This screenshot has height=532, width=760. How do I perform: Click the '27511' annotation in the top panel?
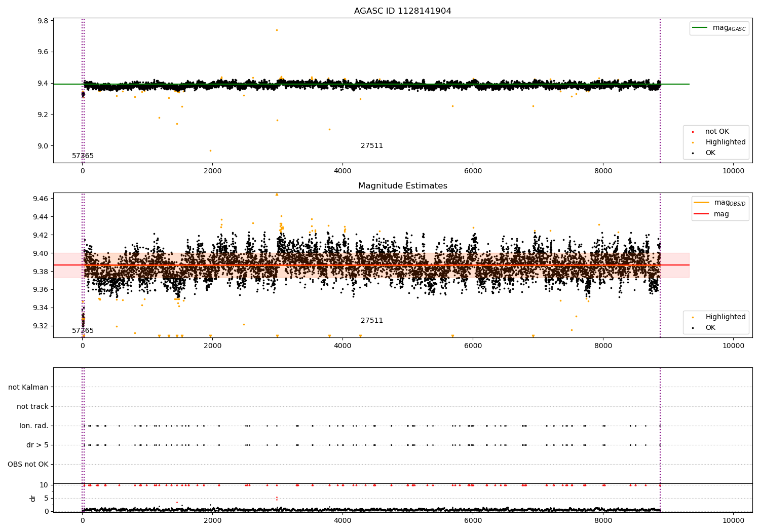tap(372, 146)
